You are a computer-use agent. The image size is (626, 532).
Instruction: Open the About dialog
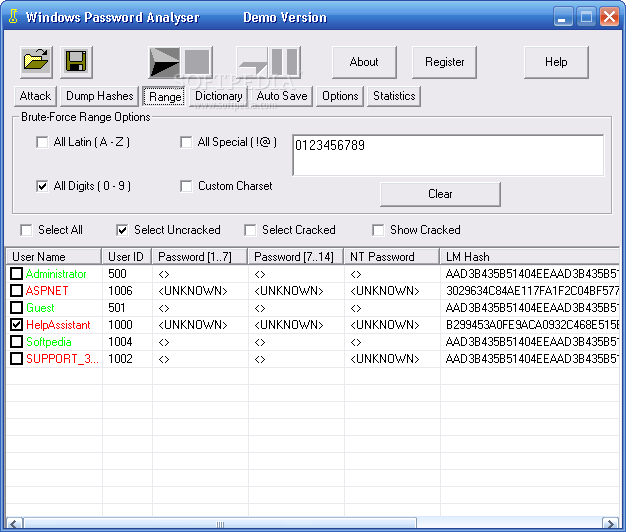coord(364,62)
